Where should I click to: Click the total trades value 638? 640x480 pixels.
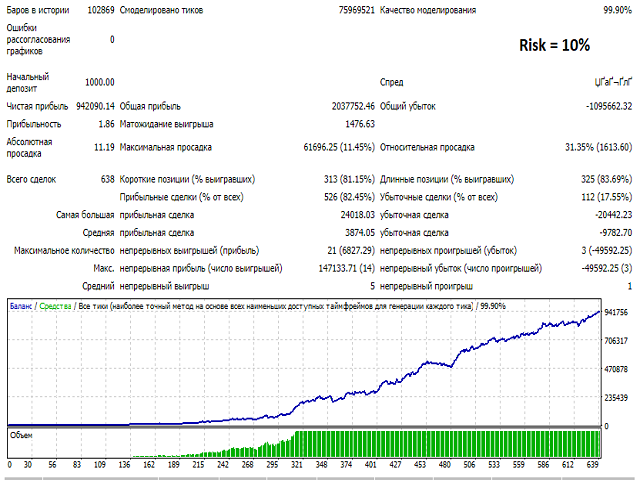104,179
